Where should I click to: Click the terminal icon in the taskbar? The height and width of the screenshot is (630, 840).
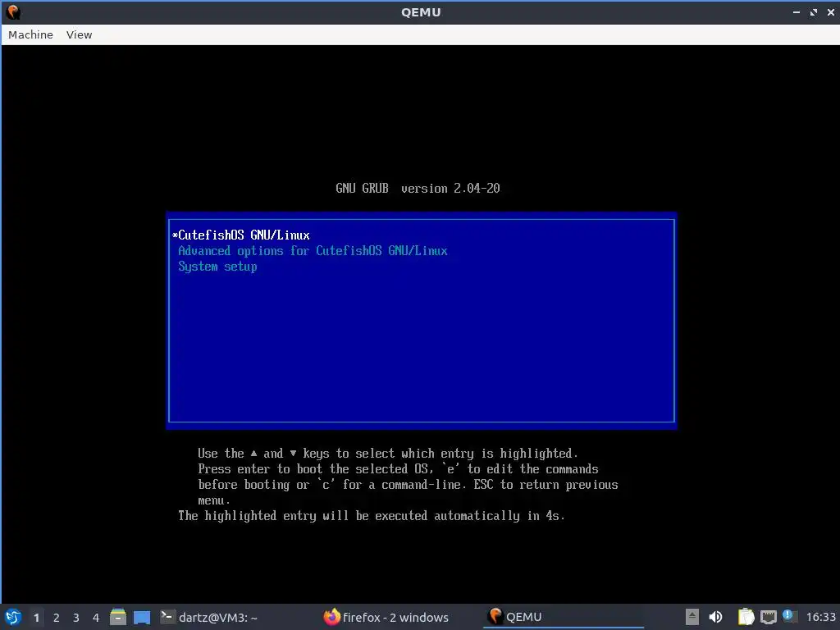(x=167, y=617)
